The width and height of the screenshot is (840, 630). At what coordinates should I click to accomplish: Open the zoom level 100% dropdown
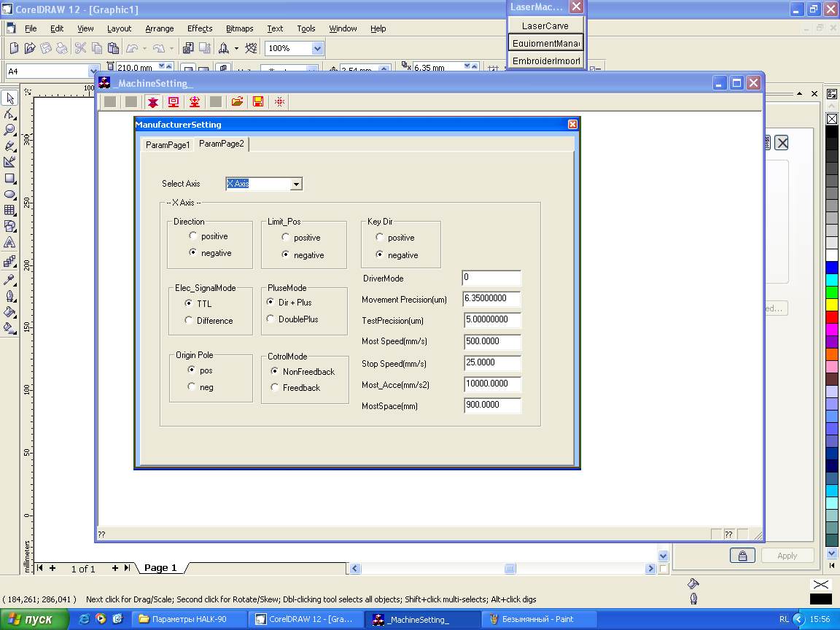coord(317,48)
